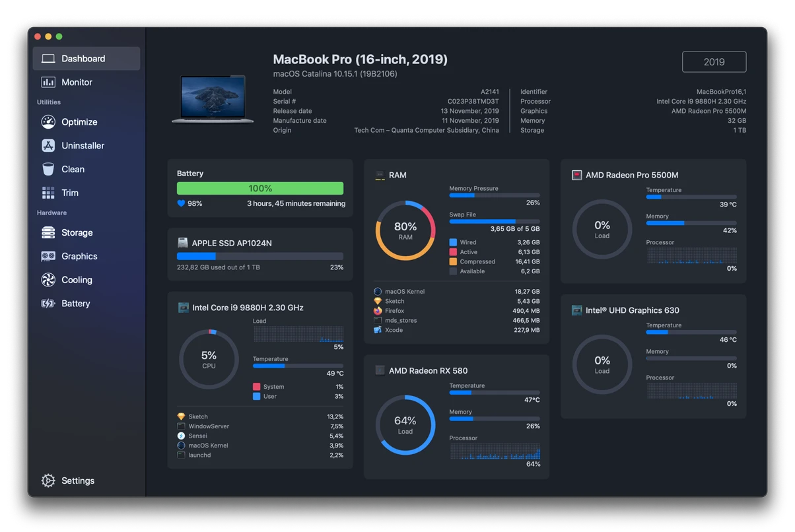Click the battery 100% charge bar
The height and width of the screenshot is (532, 795).
pos(260,189)
